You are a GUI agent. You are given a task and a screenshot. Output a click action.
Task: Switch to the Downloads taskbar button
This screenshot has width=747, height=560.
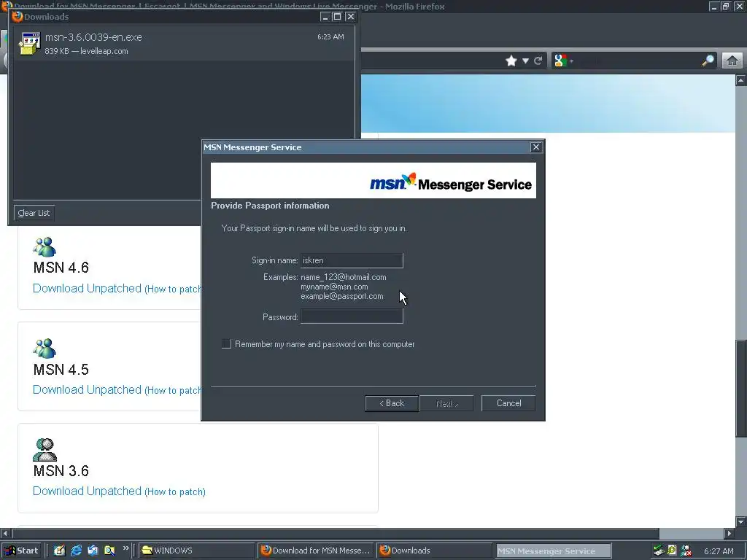[x=434, y=551]
